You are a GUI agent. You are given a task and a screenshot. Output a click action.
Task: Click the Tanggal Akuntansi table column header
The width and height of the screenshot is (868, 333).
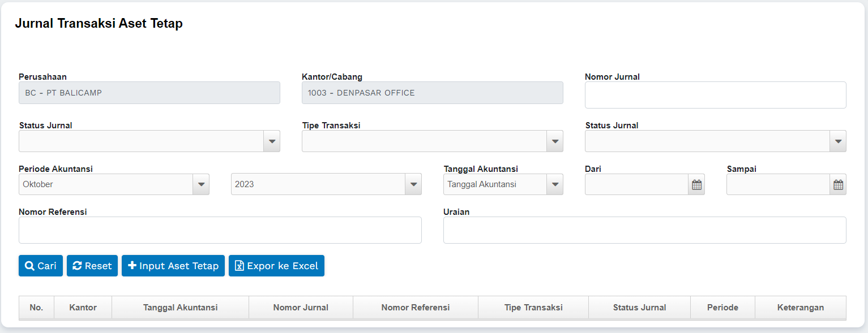(x=180, y=308)
